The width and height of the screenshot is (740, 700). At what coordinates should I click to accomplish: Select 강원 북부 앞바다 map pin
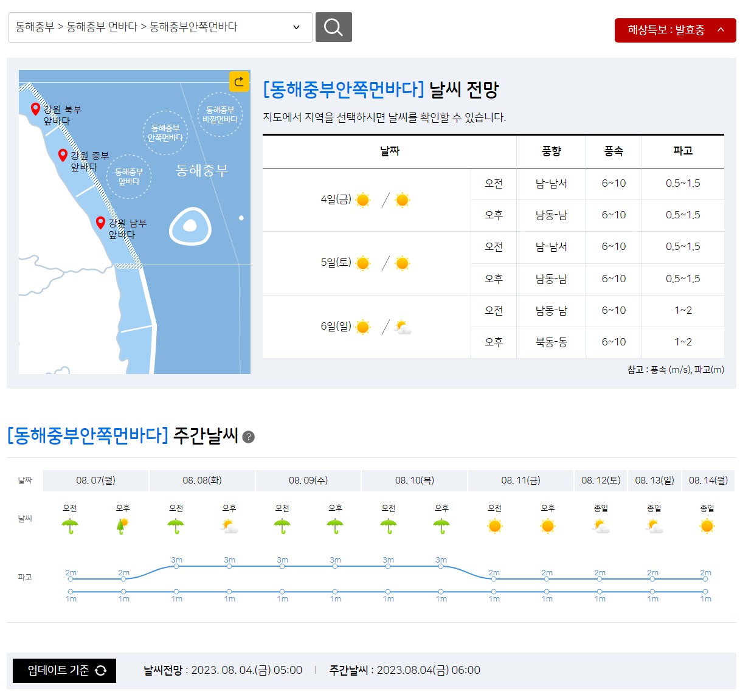point(35,109)
